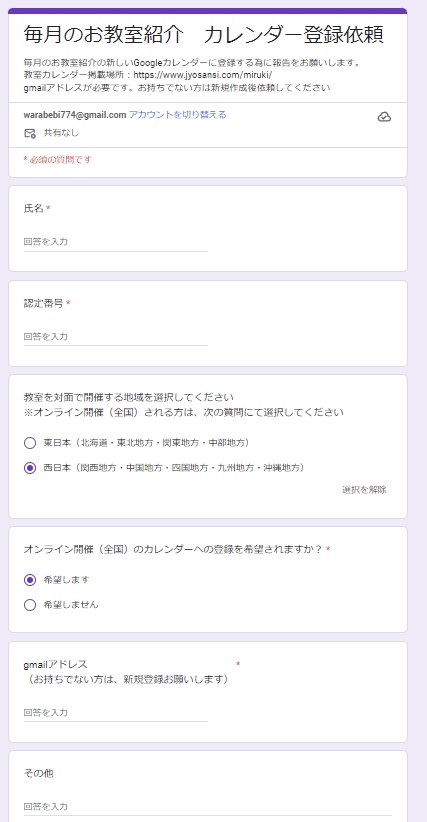Select 西日本 radio button
427x822 pixels.
coord(30,468)
